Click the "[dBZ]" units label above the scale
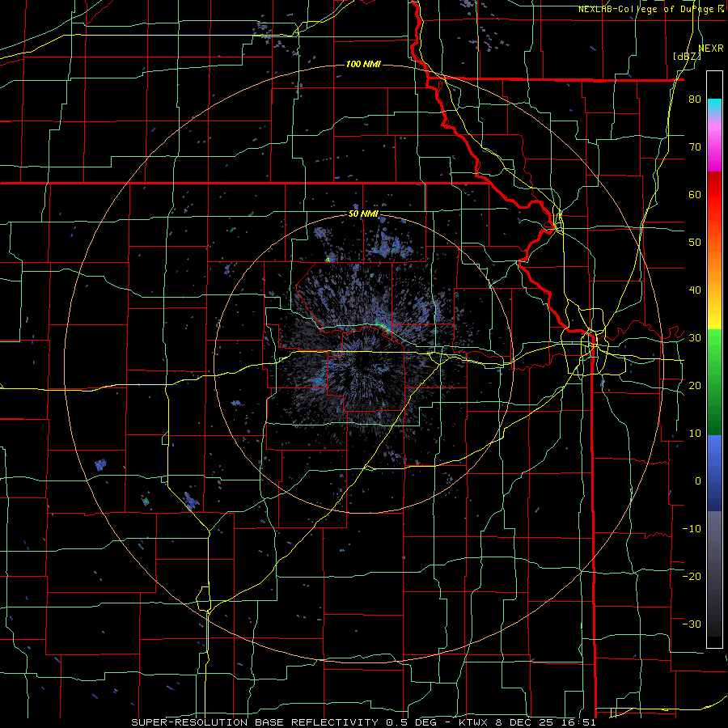Screen dimensions: 728x728 687,57
